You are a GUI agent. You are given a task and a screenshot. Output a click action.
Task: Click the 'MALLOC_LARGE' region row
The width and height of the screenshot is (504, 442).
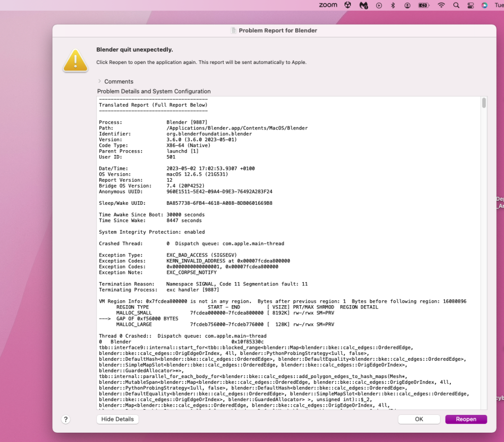225,325
